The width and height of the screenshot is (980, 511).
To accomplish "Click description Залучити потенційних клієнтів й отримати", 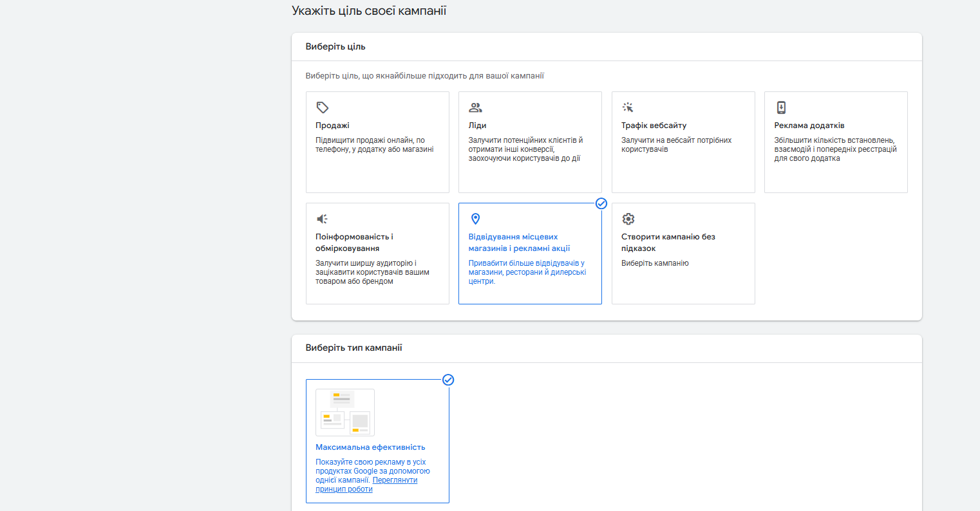I will (526, 149).
